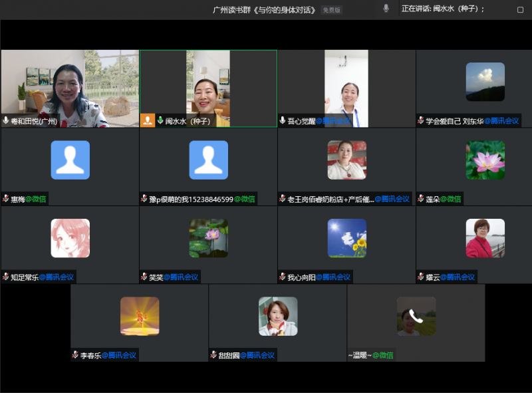Click the square maximize button at top right

point(520,9)
